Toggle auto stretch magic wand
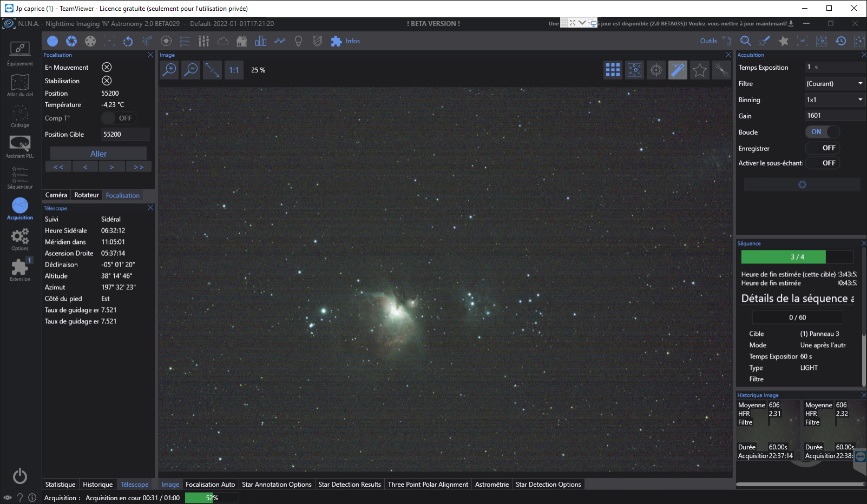This screenshot has height=504, width=867. coord(678,70)
